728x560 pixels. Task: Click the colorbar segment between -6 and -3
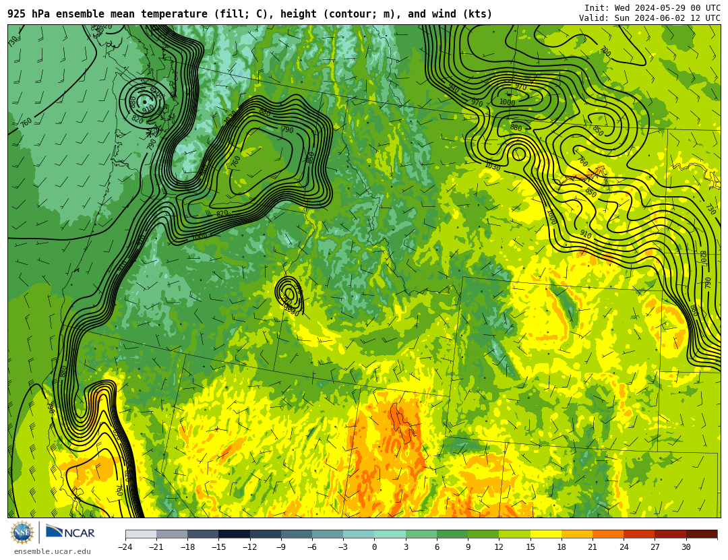click(x=328, y=534)
